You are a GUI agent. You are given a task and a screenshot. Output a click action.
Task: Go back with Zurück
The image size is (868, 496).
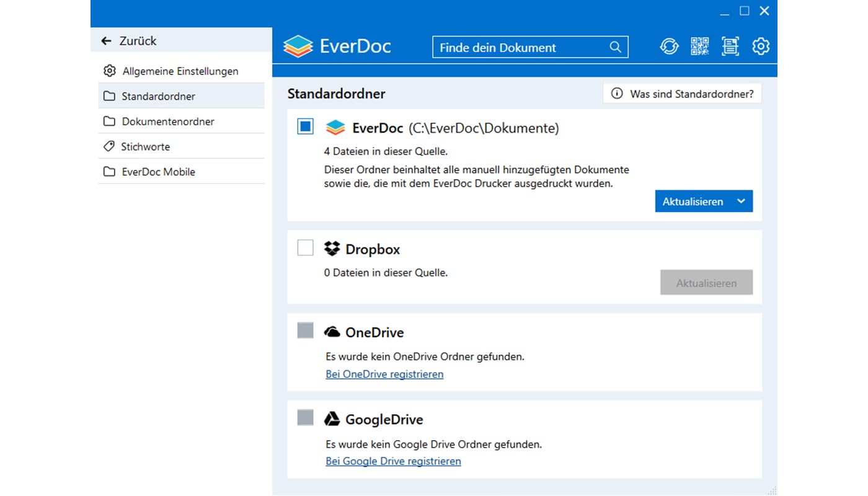coord(181,41)
